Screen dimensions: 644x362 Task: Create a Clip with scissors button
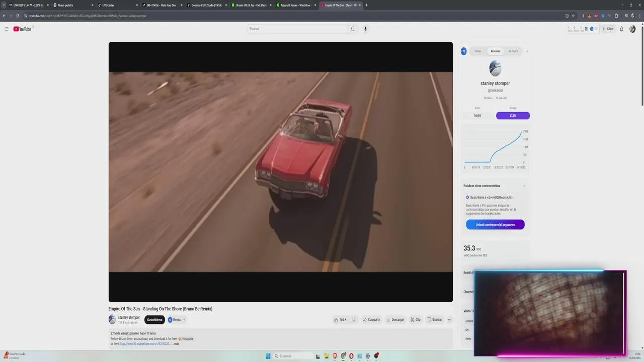(416, 320)
